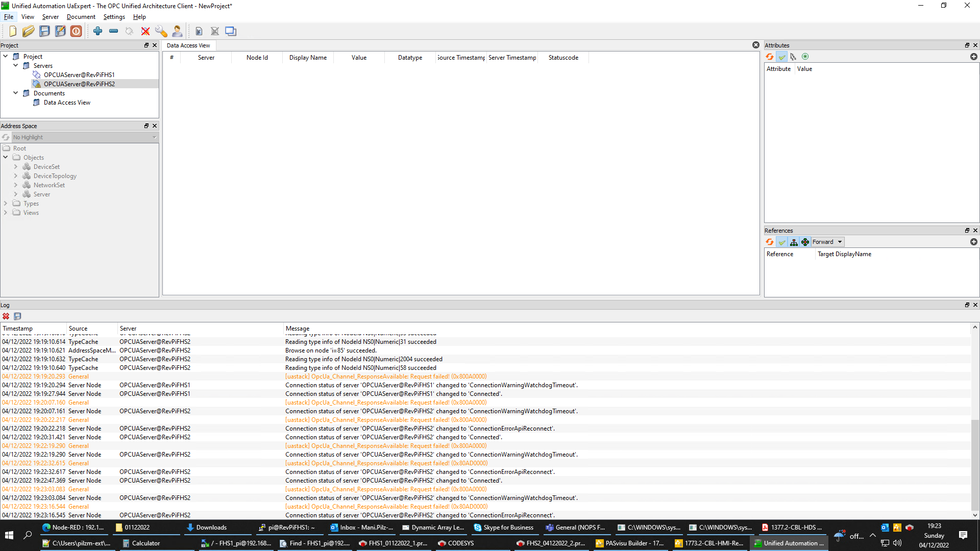Viewport: 980px width, 551px height.
Task: Click the log vertical scrollbar down arrow
Action: click(x=975, y=515)
